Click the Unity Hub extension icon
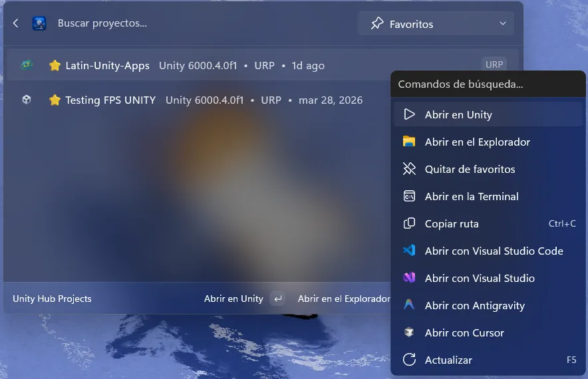This screenshot has height=379, width=588. (39, 23)
